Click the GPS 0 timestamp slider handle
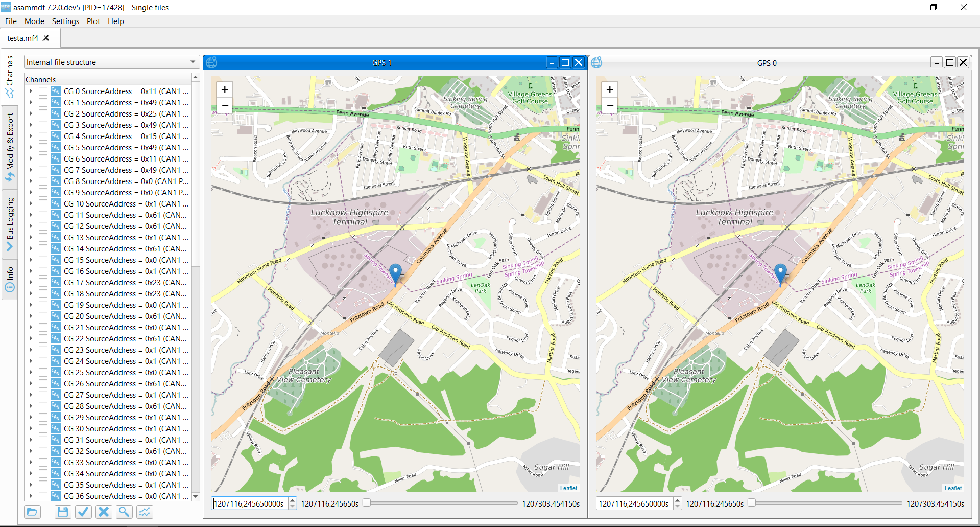 752,503
